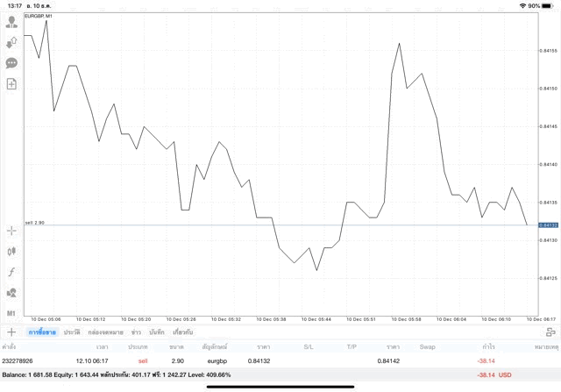
Task: Open the accounts profile icon
Action: pyautogui.click(x=11, y=22)
